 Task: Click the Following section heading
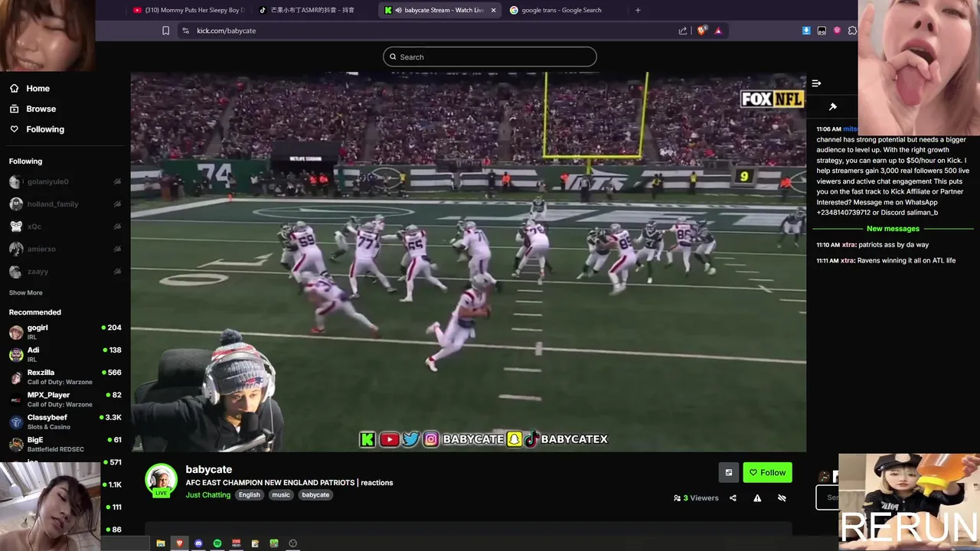[25, 161]
